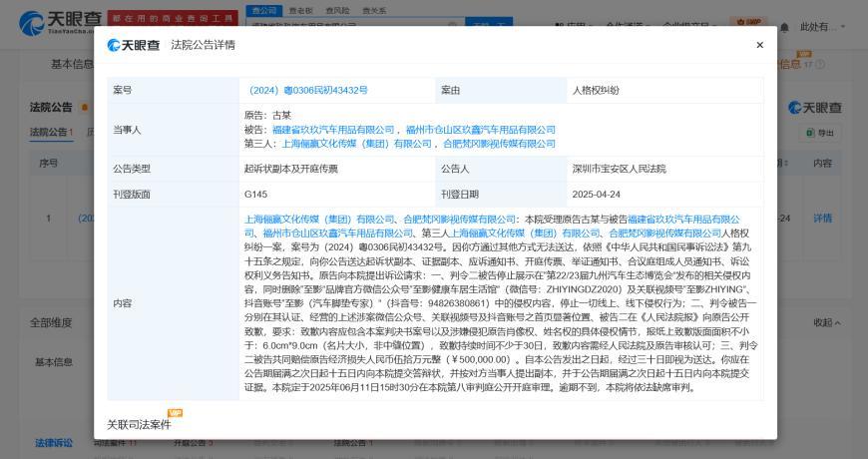Click the 案号 label cell
The height and width of the screenshot is (459, 868).
pyautogui.click(x=174, y=90)
